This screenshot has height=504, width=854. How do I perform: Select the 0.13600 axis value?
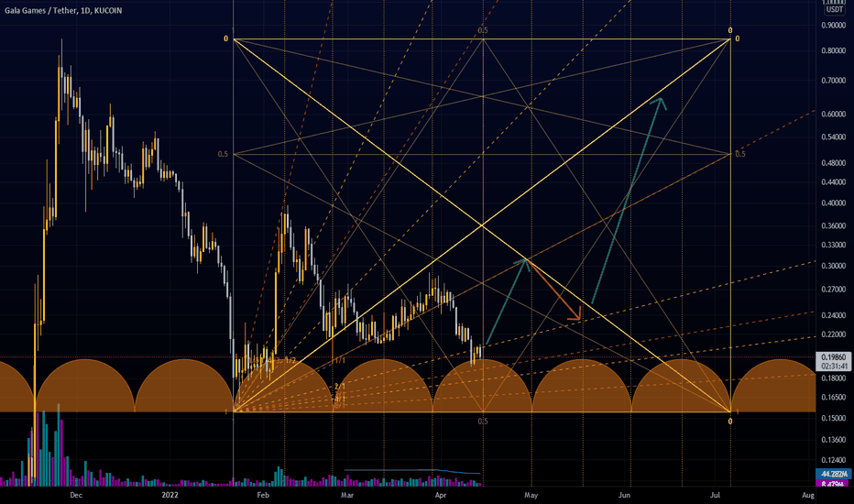point(833,440)
